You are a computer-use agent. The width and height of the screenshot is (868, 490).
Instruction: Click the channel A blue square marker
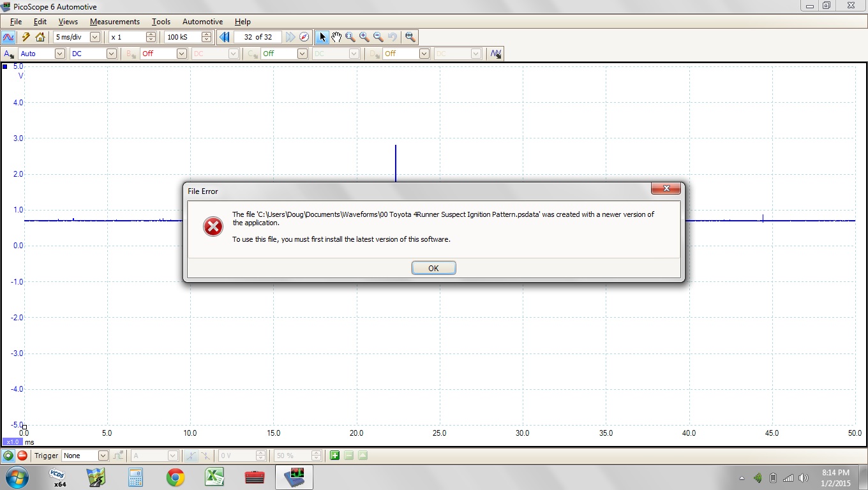pos(5,66)
